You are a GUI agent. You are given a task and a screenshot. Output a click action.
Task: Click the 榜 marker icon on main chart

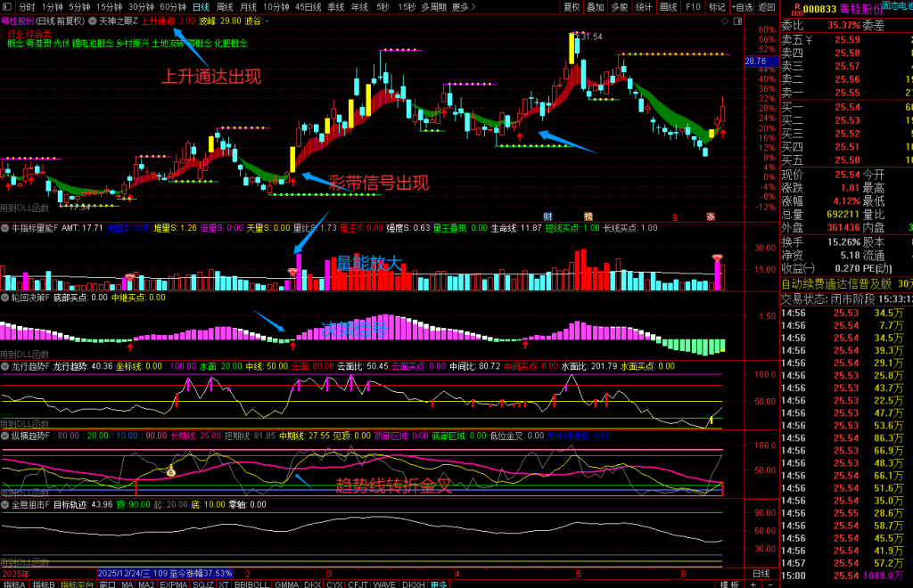pyautogui.click(x=588, y=216)
